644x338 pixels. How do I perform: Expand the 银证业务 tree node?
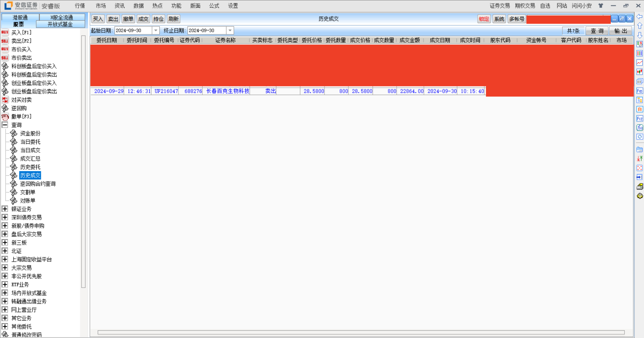click(5, 209)
